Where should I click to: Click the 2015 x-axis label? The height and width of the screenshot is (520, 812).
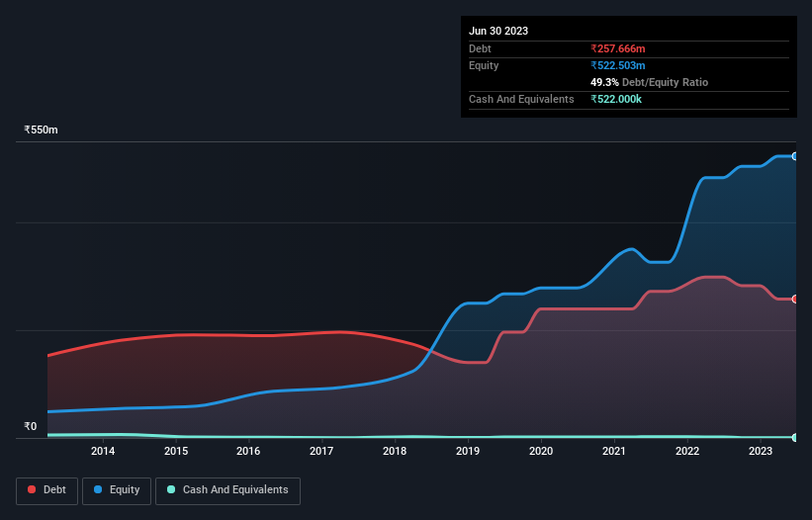176,451
